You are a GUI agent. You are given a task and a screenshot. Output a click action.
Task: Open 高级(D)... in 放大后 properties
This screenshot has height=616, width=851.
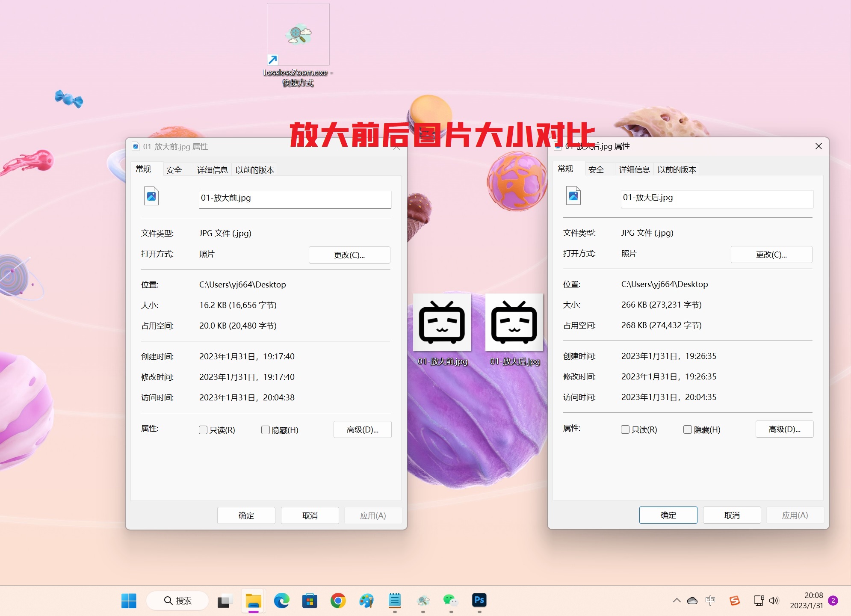(x=785, y=429)
